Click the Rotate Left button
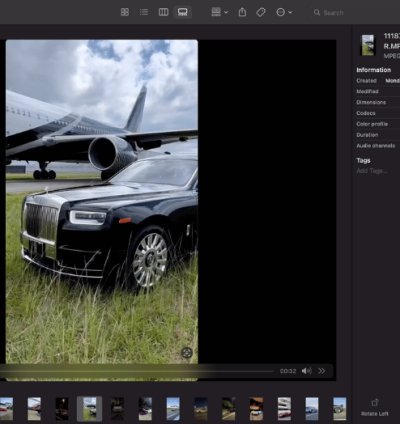 click(375, 407)
